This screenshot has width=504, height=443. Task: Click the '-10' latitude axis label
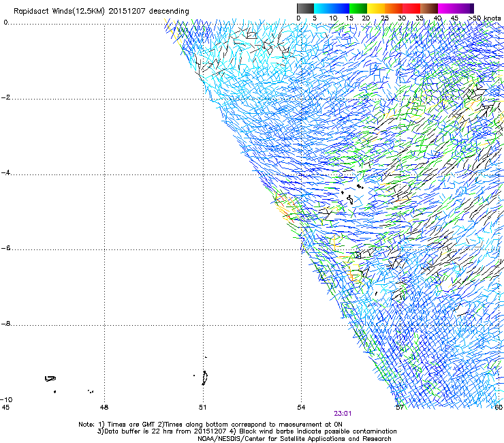(6, 399)
